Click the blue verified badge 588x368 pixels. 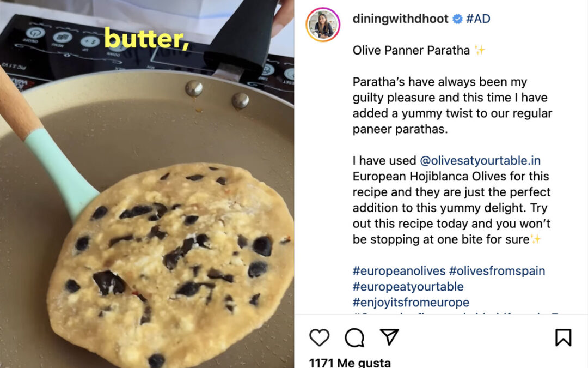coord(457,19)
